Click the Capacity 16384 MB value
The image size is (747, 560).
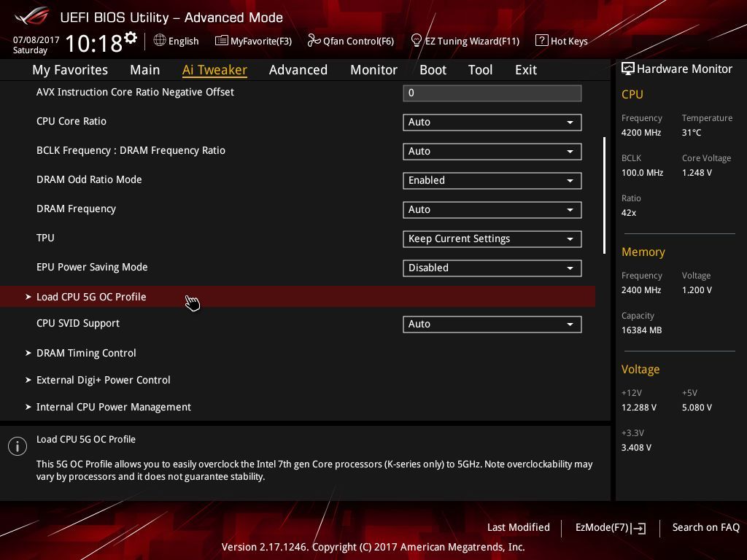pyautogui.click(x=641, y=330)
